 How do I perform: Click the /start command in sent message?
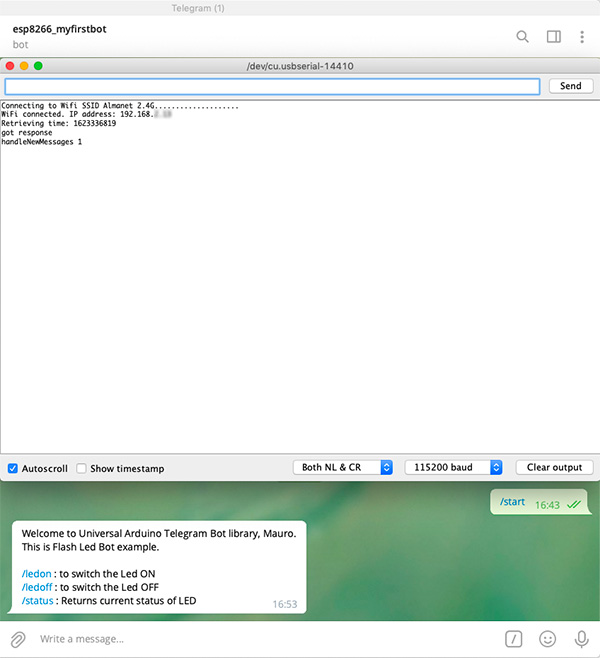point(512,502)
